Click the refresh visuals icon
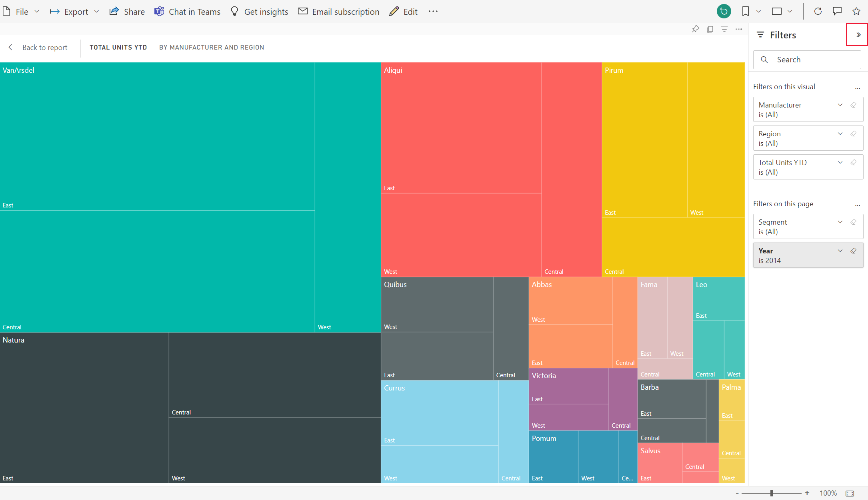Screen dimensions: 868x500 [818, 11]
